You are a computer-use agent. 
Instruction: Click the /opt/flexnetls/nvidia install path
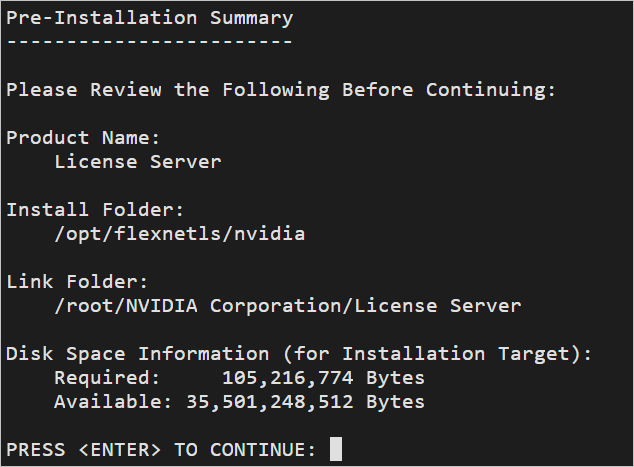tap(180, 234)
